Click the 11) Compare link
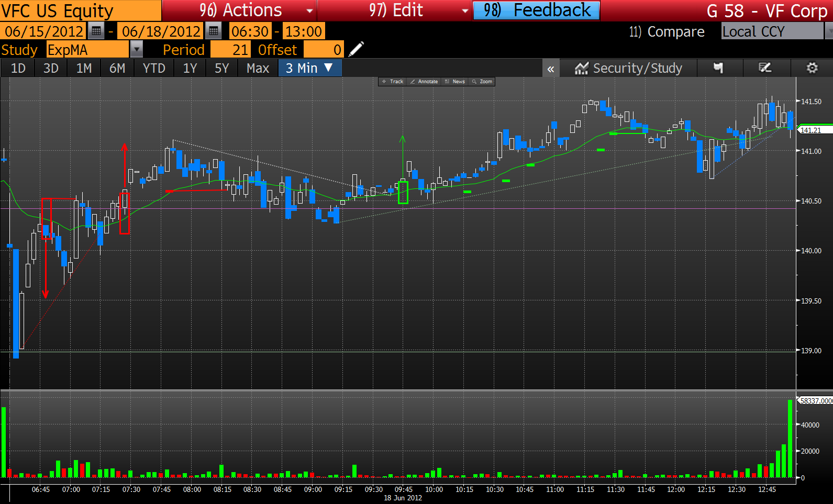The width and height of the screenshot is (833, 504). click(667, 31)
